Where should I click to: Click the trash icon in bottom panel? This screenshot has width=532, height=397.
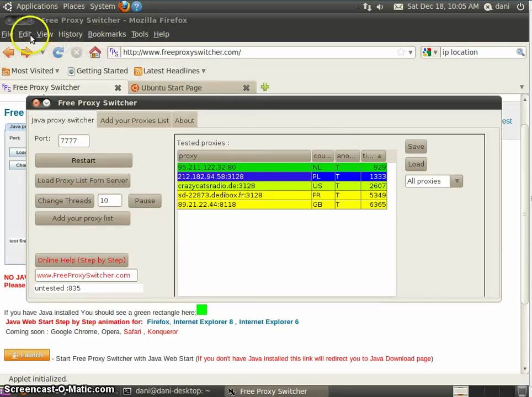click(x=522, y=391)
